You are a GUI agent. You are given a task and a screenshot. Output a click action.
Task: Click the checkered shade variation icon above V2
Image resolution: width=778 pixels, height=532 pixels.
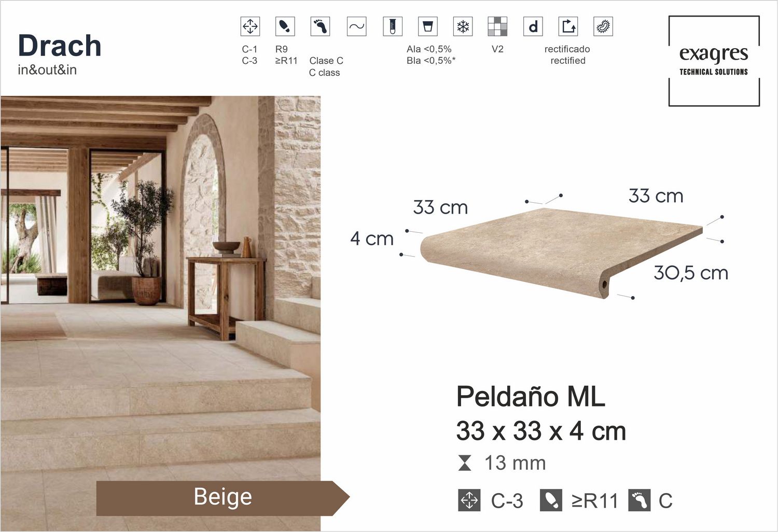point(498,26)
